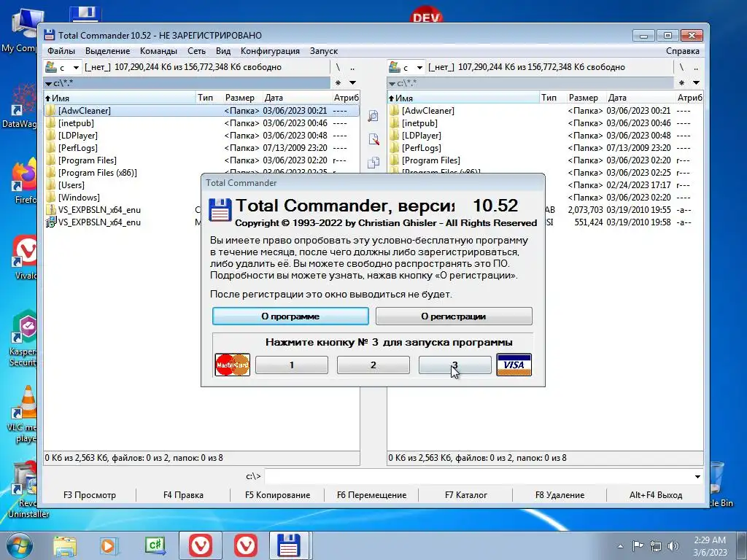Open the Выделение menu
This screenshot has height=560, width=747.
tap(108, 51)
